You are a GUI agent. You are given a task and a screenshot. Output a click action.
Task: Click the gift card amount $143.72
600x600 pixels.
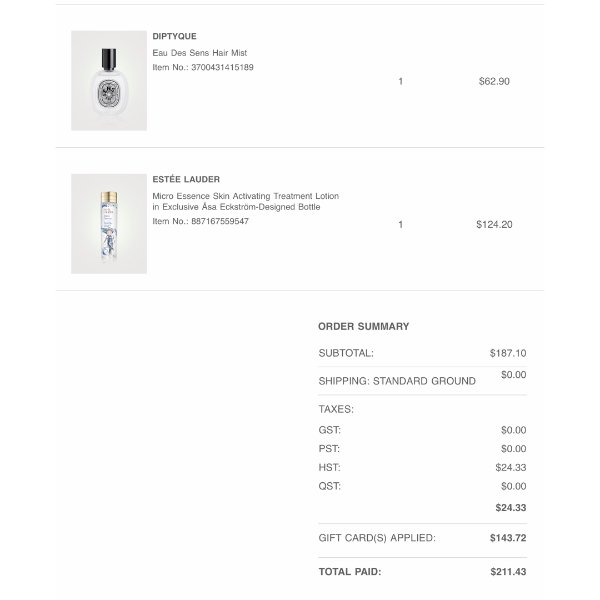[x=508, y=538]
